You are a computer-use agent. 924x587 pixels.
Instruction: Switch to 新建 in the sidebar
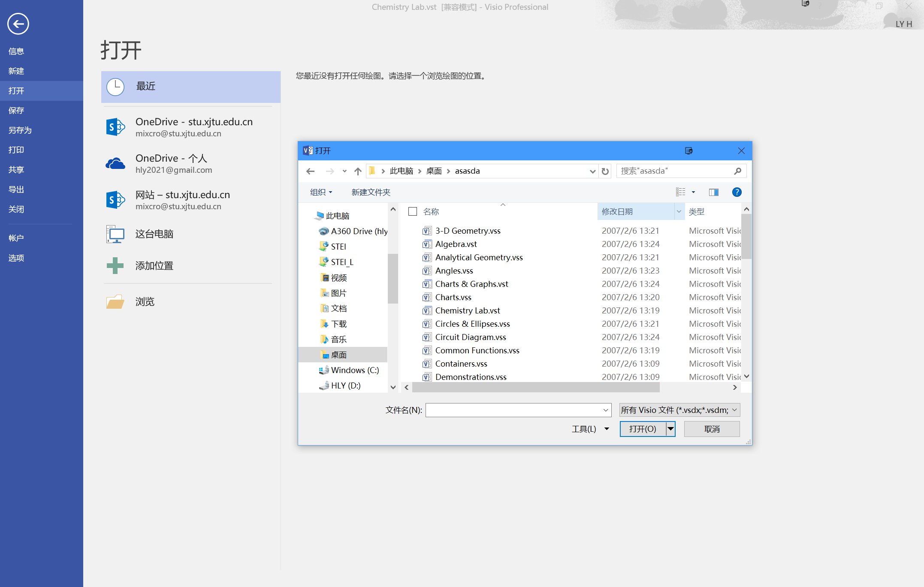click(x=16, y=71)
